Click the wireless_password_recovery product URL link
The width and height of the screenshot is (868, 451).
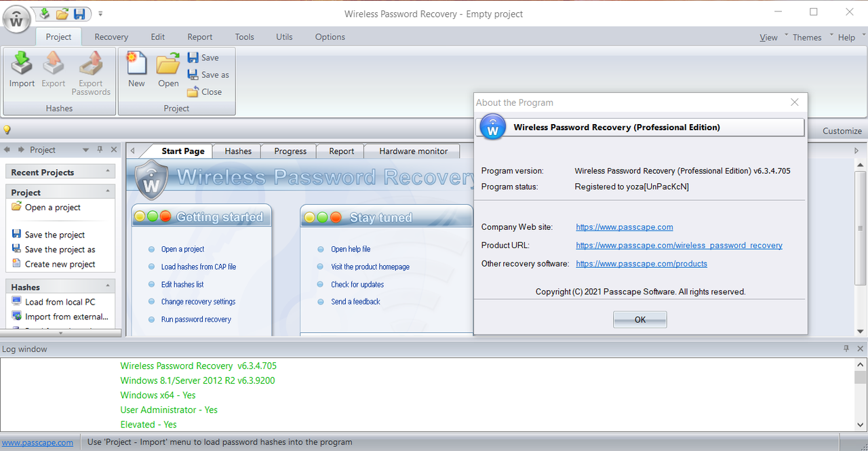click(679, 246)
